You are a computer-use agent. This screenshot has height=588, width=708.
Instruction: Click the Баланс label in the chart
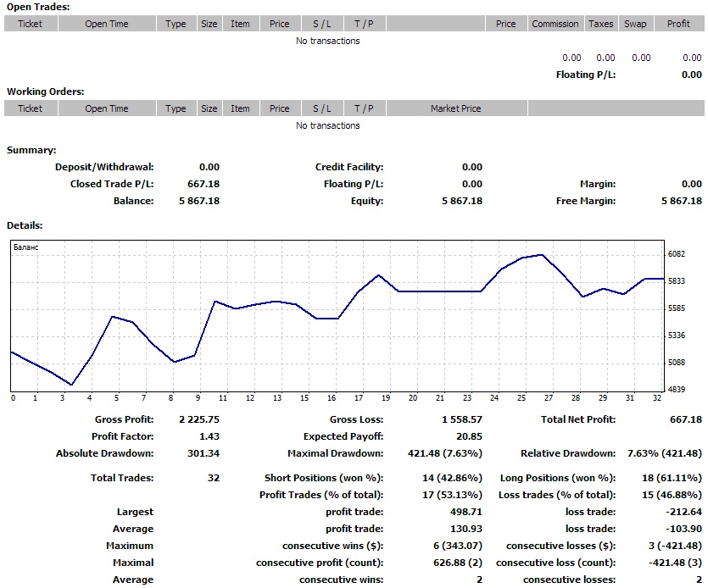click(27, 247)
